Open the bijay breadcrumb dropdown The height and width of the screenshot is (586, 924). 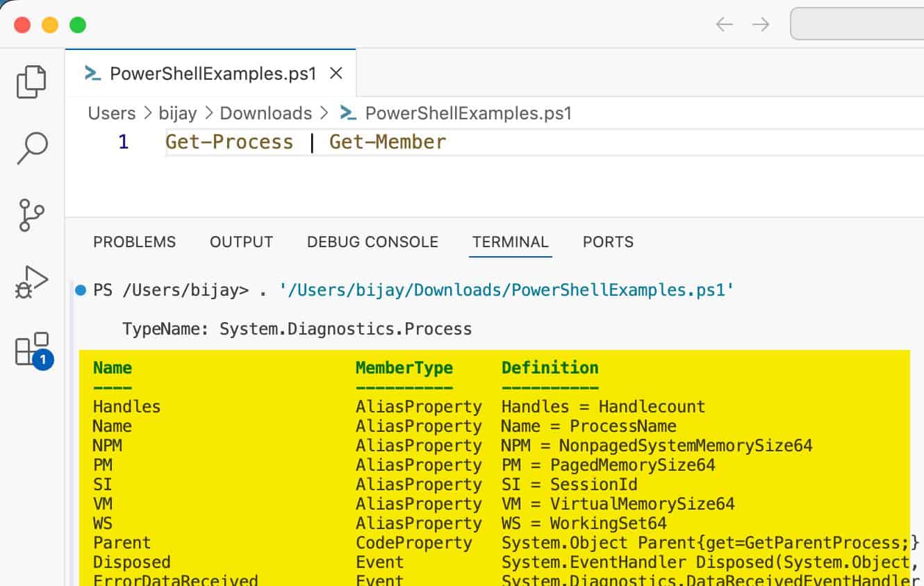coord(179,112)
